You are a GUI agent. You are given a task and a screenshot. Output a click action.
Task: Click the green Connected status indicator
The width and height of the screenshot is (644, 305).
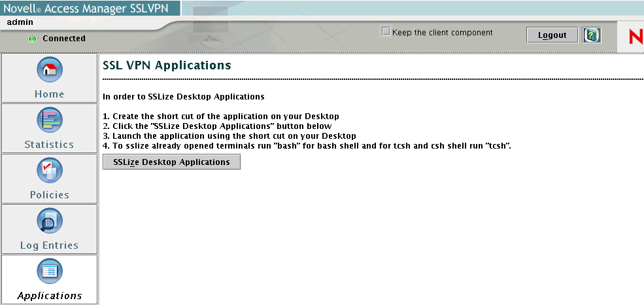click(32, 39)
